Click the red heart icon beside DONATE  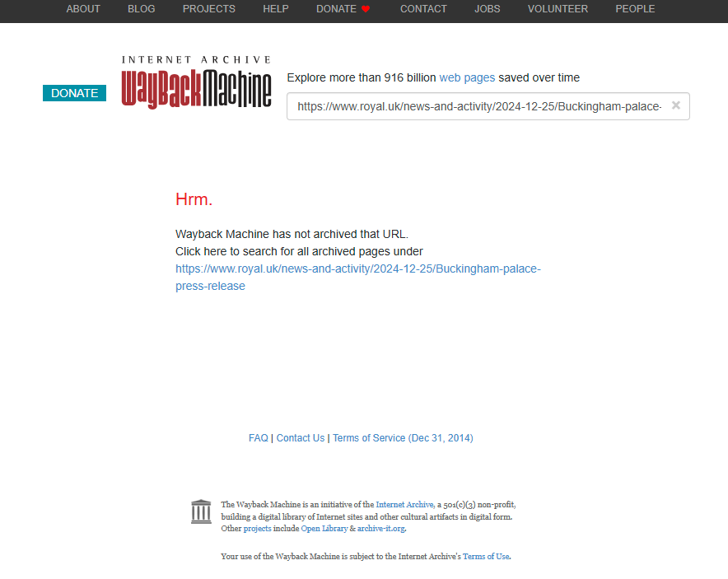[x=366, y=9]
